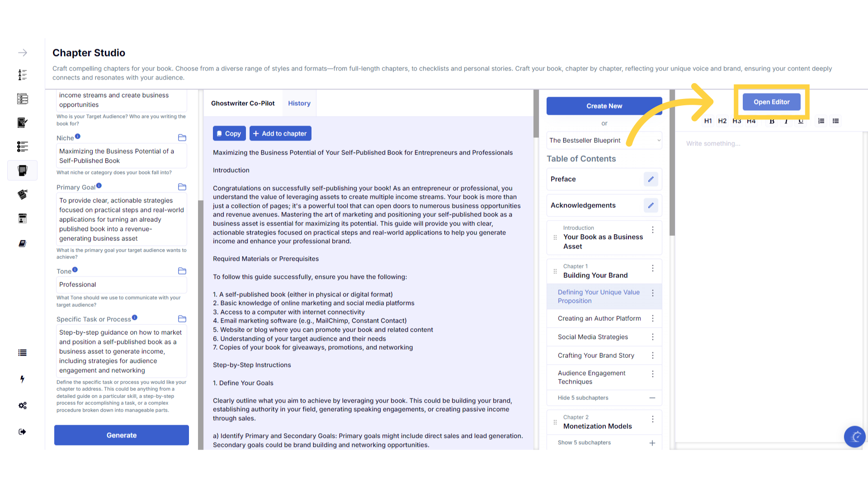Switch to the History tab
868x488 pixels.
[x=299, y=103]
